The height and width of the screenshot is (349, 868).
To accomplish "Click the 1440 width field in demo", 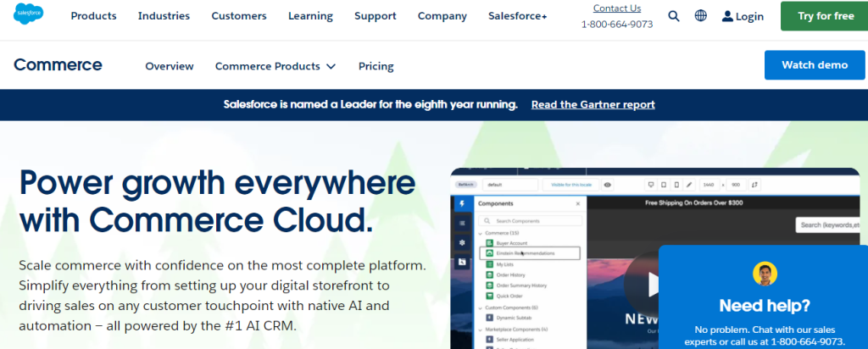I will point(709,185).
